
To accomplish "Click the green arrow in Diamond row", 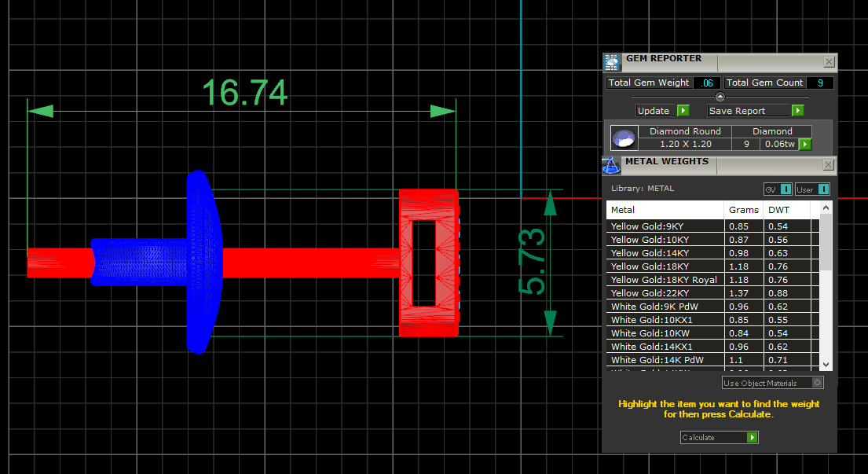I will tap(804, 145).
